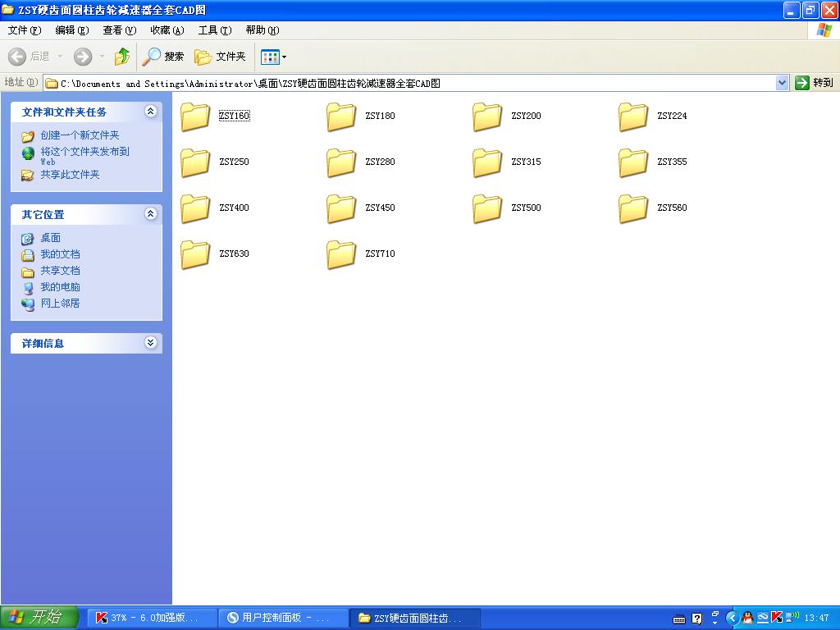Click the help question-mark tray icon
This screenshot has width=840, height=630.
[696, 619]
